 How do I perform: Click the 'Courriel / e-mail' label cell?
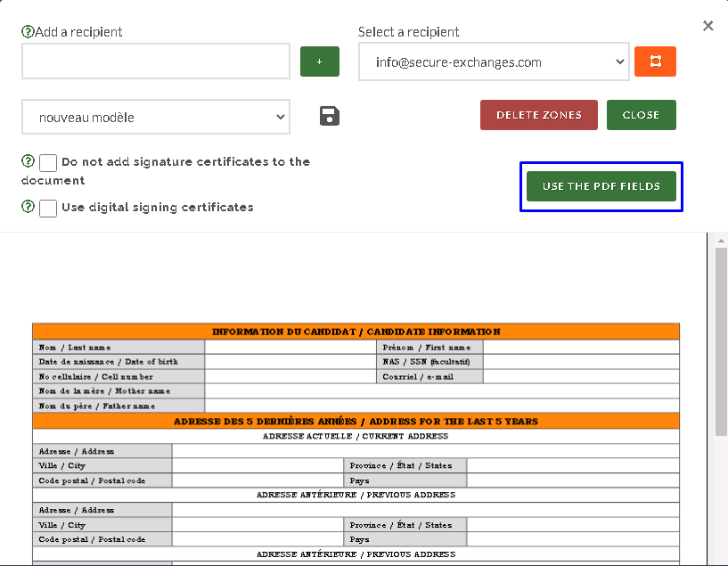click(x=429, y=376)
